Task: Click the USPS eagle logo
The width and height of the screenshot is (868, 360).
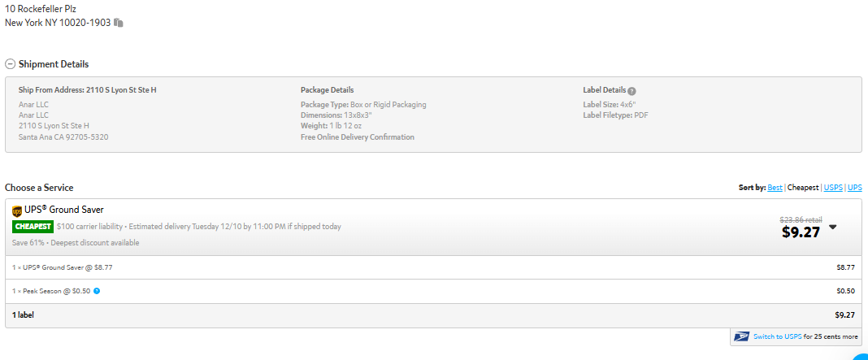Action: tap(741, 336)
